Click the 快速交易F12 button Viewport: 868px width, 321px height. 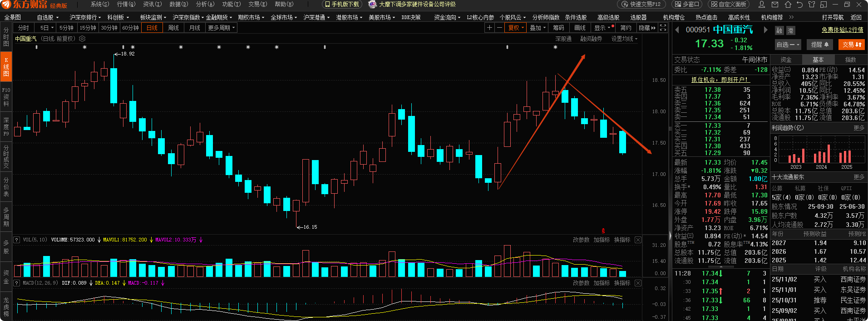[641, 5]
